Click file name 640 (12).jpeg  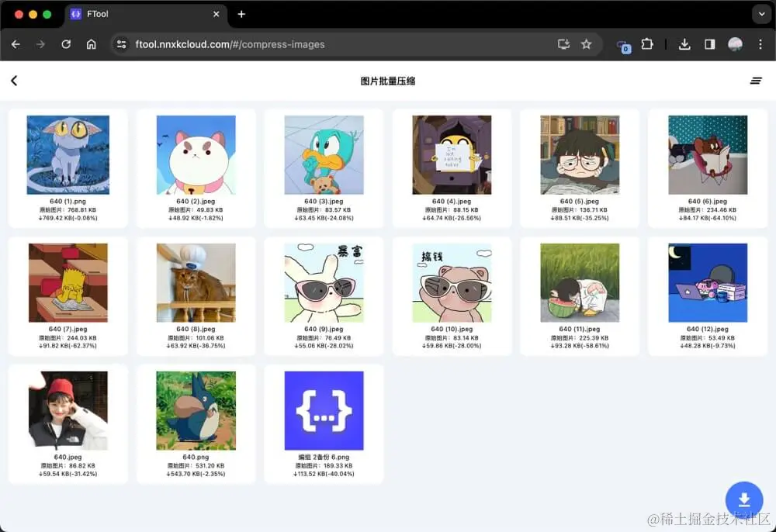pyautogui.click(x=708, y=330)
